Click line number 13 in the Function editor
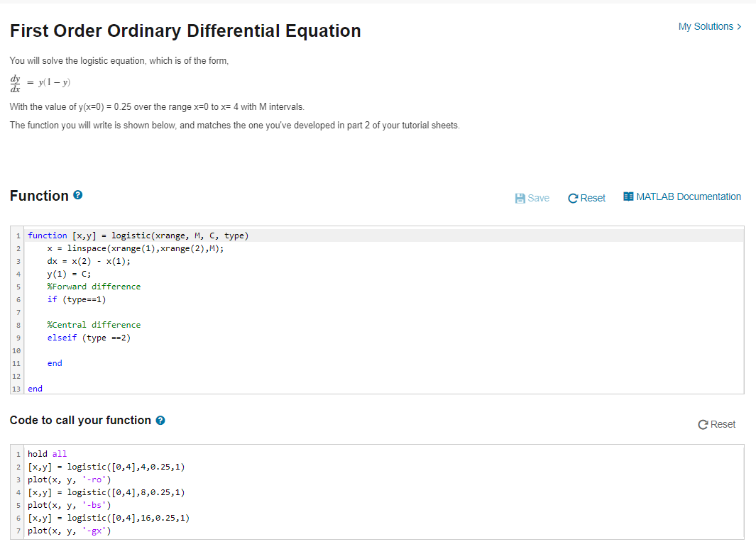 pyautogui.click(x=16, y=389)
